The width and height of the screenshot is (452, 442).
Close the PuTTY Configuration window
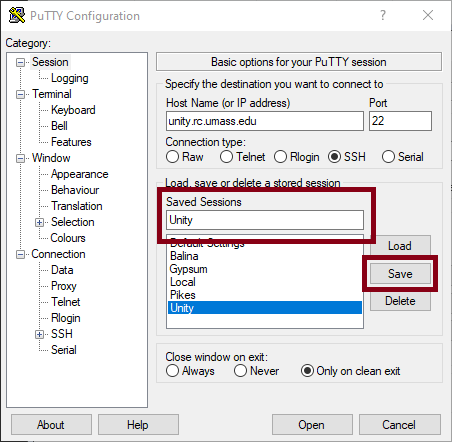coord(428,15)
